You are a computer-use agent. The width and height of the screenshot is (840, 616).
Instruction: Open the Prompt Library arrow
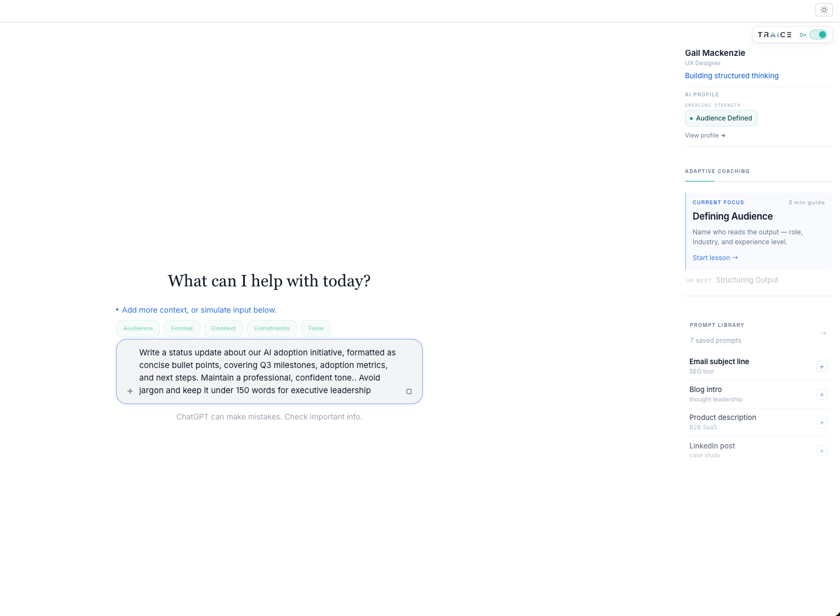tap(823, 333)
